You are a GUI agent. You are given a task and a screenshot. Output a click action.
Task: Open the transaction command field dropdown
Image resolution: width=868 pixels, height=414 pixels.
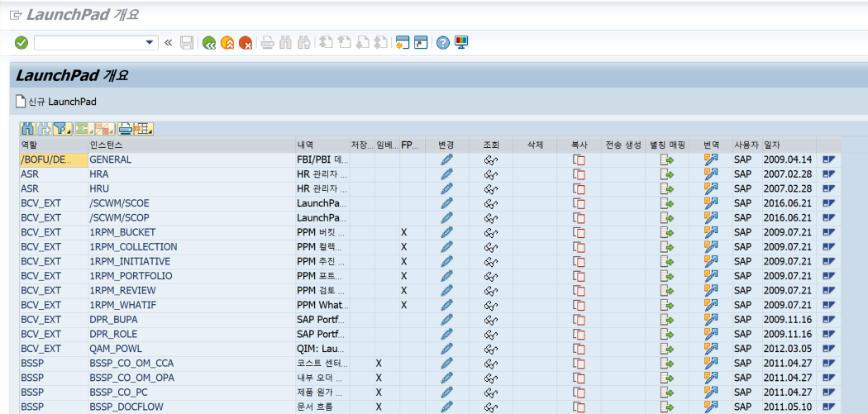pyautogui.click(x=149, y=43)
